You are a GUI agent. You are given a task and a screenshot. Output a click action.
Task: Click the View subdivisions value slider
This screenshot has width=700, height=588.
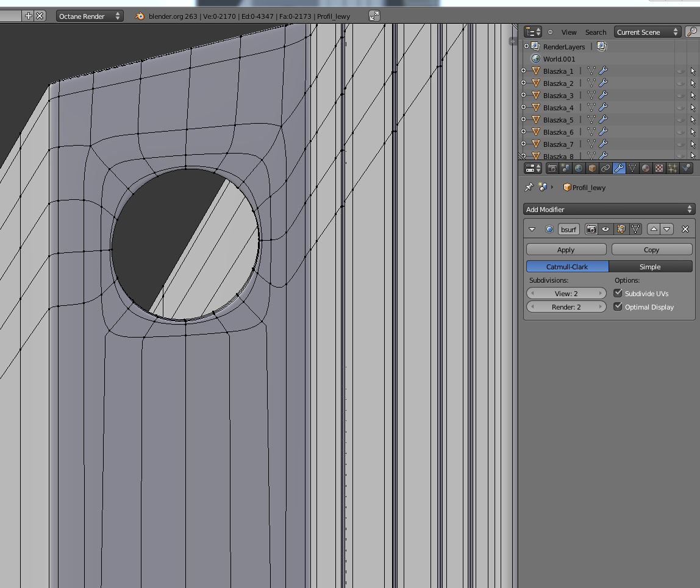(x=566, y=293)
